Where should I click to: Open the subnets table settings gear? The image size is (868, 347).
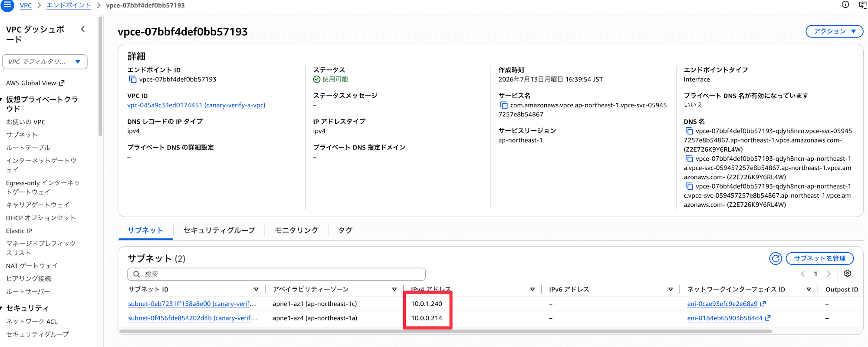coord(847,273)
